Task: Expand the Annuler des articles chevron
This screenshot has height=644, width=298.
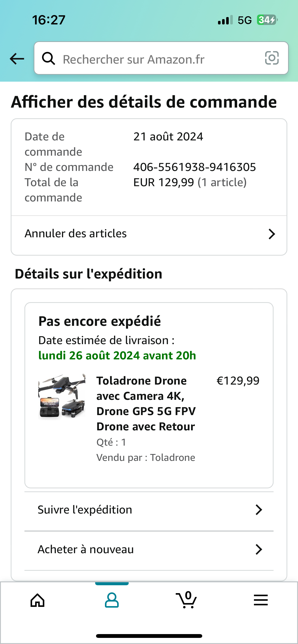Action: pos(272,234)
